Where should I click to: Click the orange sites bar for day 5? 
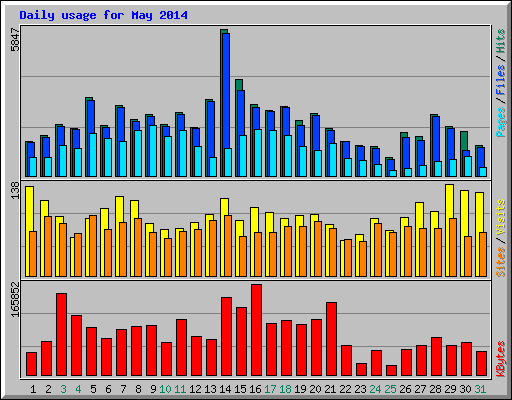[93, 246]
